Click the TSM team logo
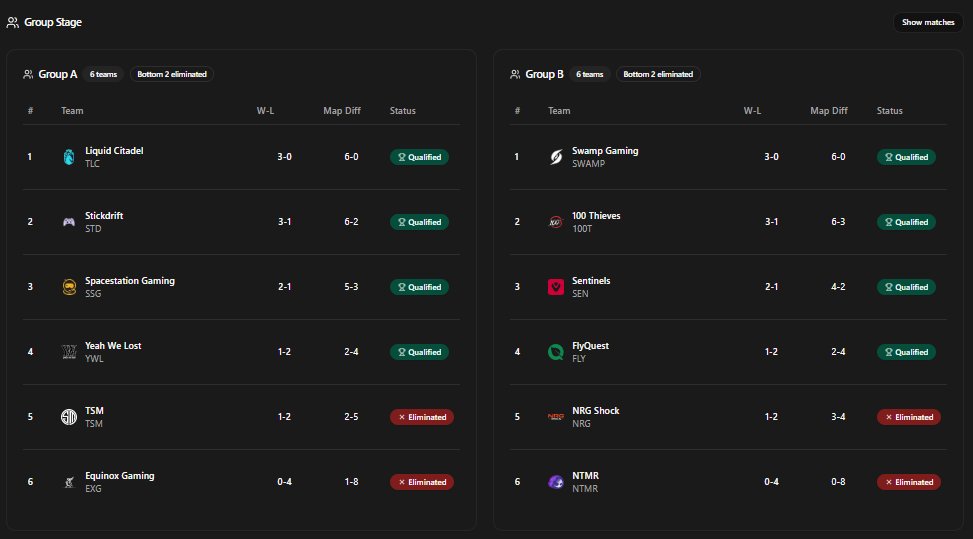This screenshot has width=973, height=539. [69, 417]
